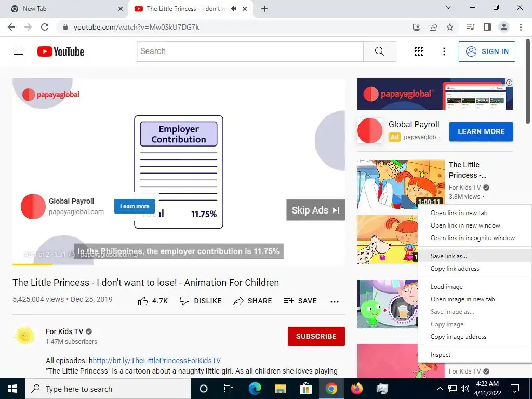Open Windows Task View button

tap(229, 389)
